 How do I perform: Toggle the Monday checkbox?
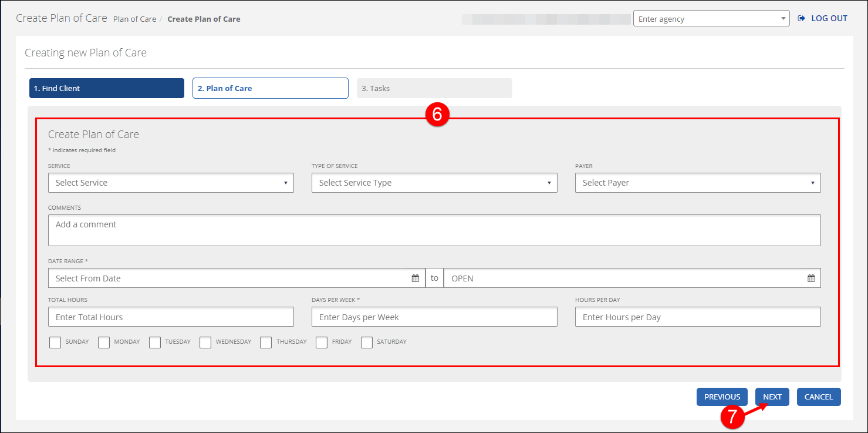tap(104, 343)
